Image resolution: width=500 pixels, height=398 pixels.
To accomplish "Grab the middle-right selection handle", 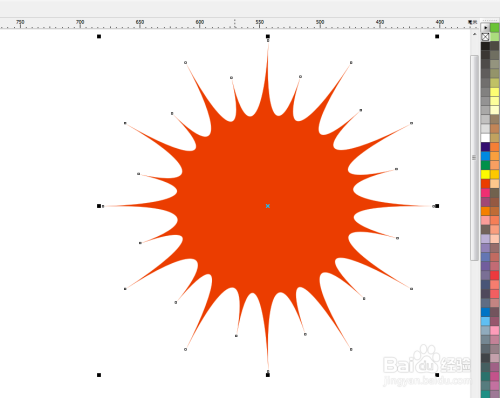I will (437, 206).
